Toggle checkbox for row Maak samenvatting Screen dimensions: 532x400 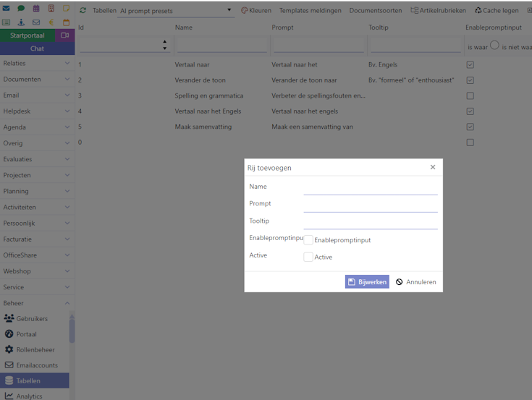[x=470, y=127]
